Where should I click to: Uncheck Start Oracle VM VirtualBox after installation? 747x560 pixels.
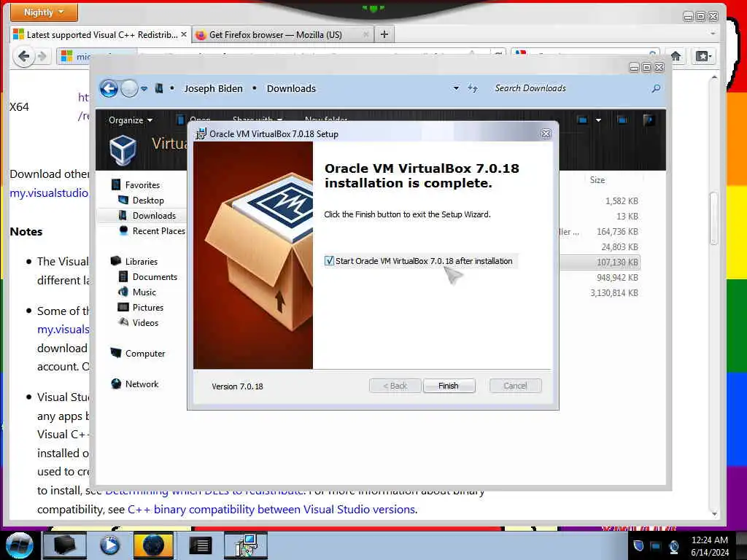(x=329, y=261)
